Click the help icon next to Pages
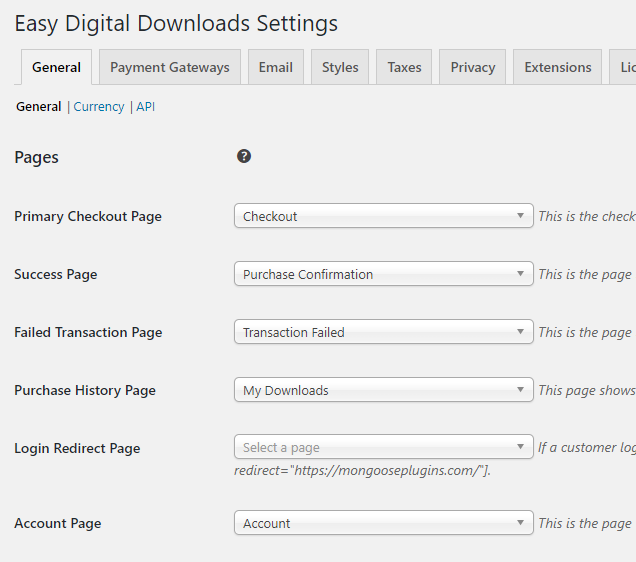 (x=244, y=156)
